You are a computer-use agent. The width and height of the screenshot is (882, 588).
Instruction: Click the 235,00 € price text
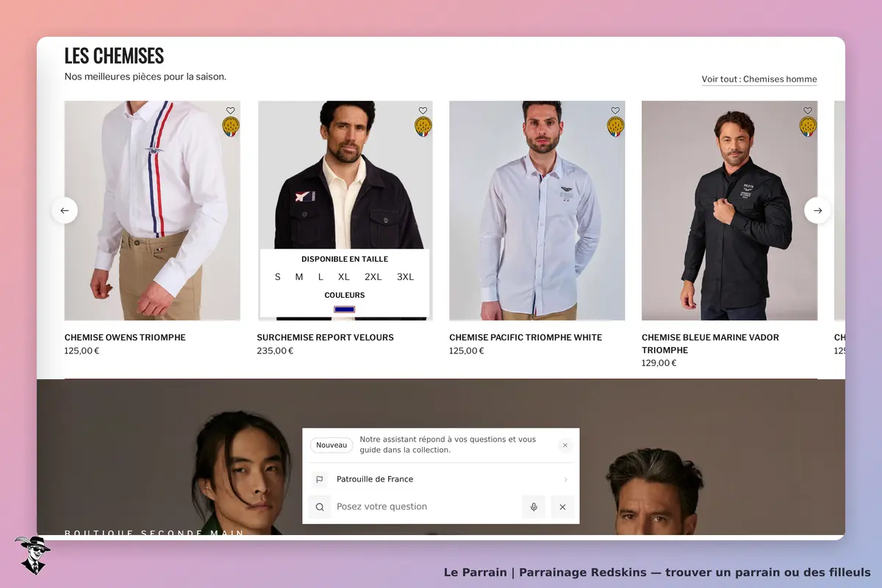coord(275,351)
